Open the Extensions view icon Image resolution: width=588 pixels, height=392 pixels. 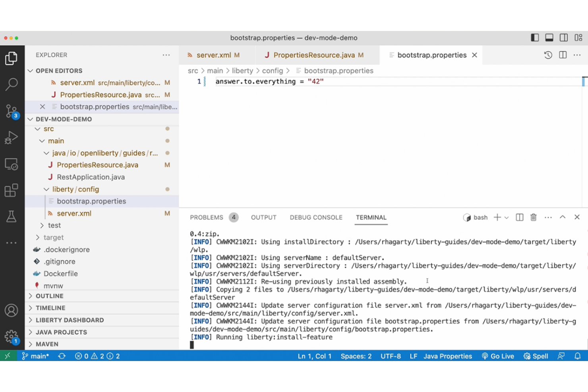(11, 190)
